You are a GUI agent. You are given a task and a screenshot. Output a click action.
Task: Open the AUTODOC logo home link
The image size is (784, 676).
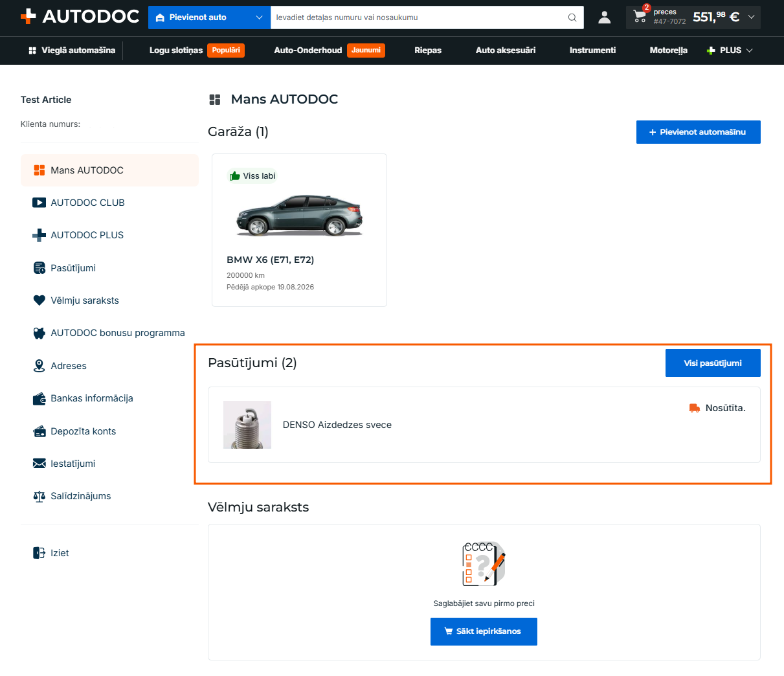tap(80, 17)
